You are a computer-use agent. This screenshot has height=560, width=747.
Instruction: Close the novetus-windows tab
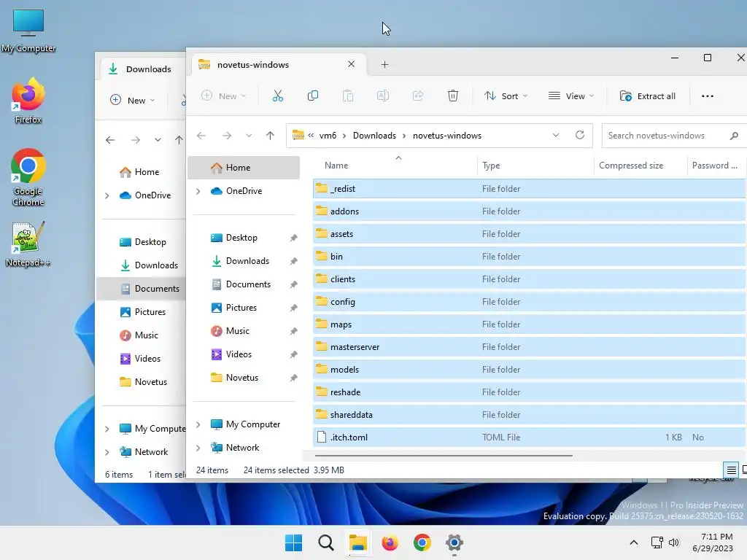[x=351, y=64]
